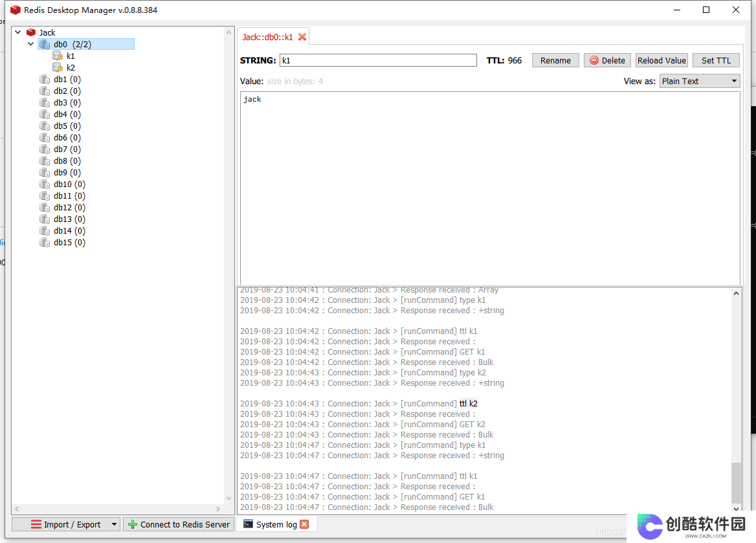Click the db1 database icon

[x=45, y=79]
